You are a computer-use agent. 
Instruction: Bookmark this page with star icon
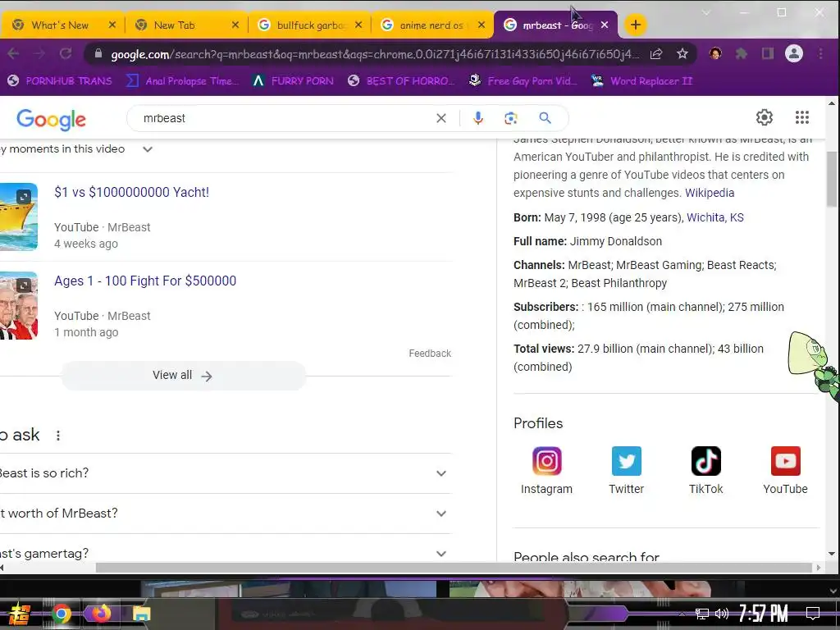click(682, 53)
